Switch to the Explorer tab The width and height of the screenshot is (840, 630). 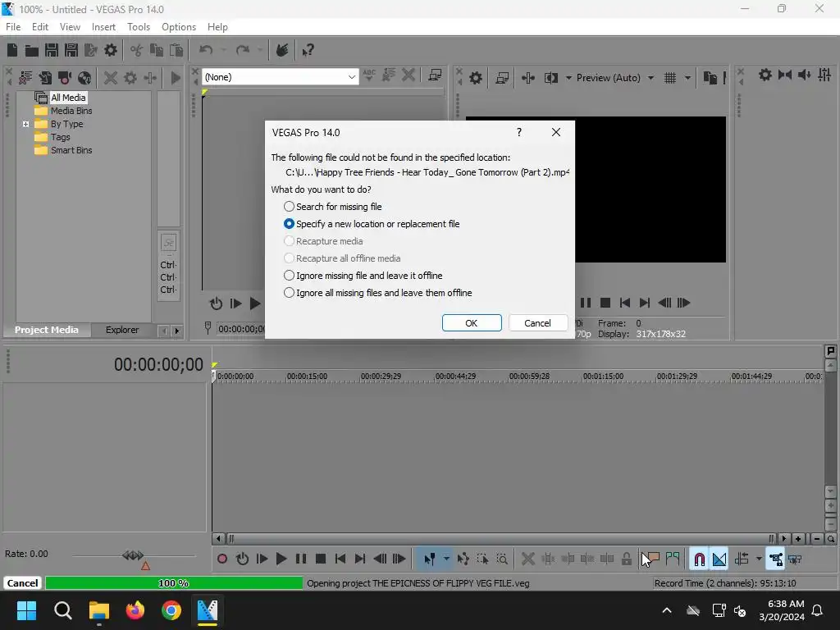(x=122, y=330)
